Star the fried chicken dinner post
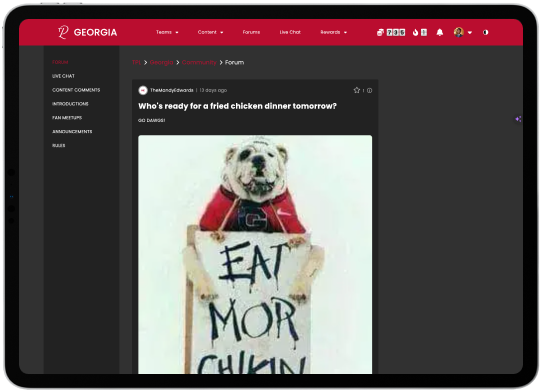Viewport: 543px width, 392px height. (x=357, y=90)
